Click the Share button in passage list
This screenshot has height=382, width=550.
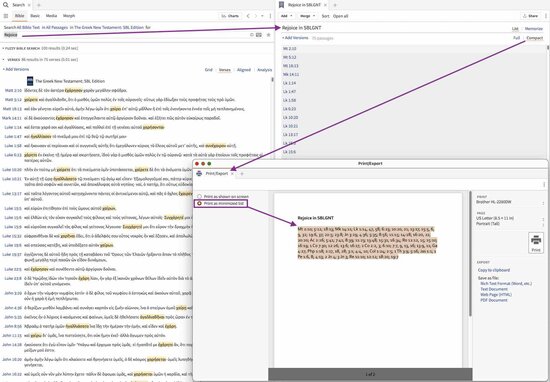tap(530, 16)
